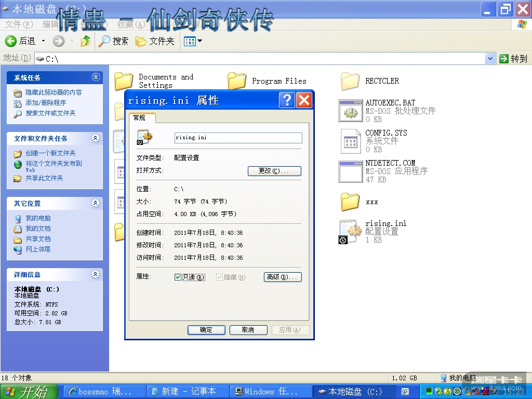Open the 文件(F) menu
This screenshot has height=399, width=532.
tap(19, 24)
